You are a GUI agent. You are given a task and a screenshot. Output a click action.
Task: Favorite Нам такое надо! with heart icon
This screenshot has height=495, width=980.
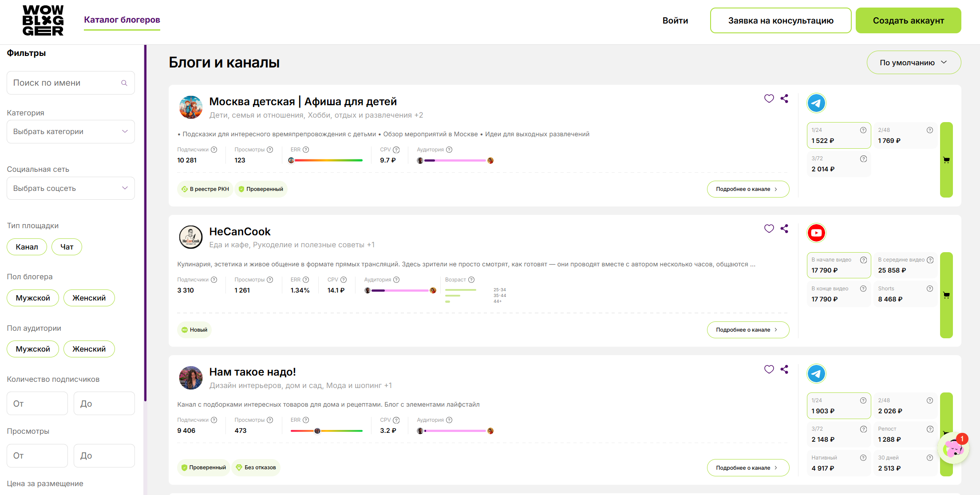pyautogui.click(x=769, y=369)
